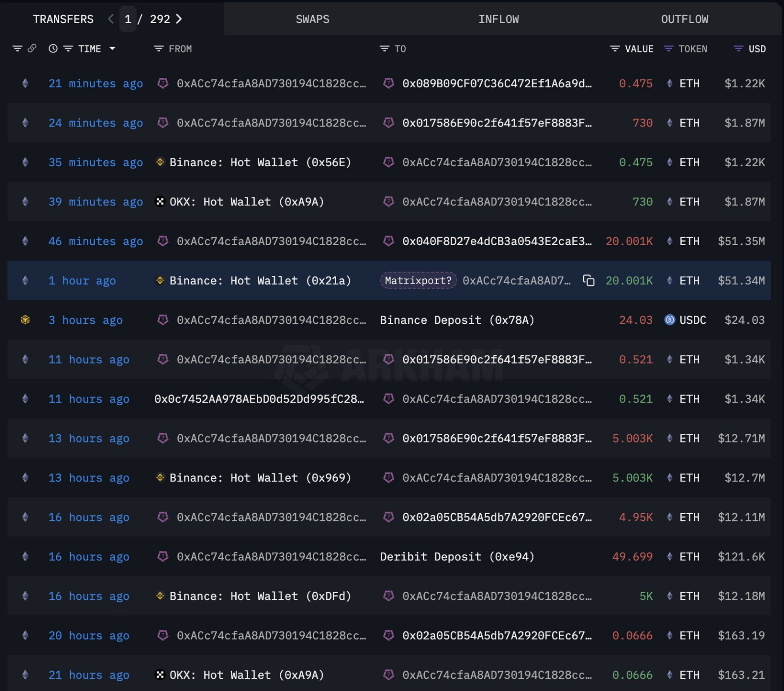Open OKX: Hot Wallet in 39 minutes row
This screenshot has width=784, height=691.
[x=246, y=202]
